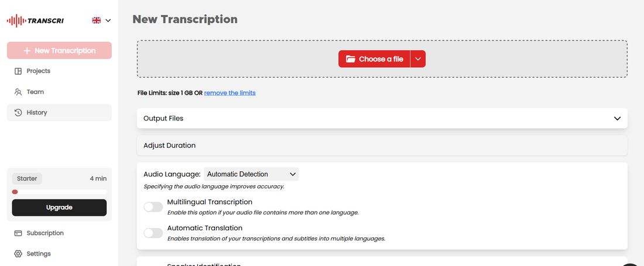Image resolution: width=644 pixels, height=266 pixels.
Task: Enable the Multilingual Transcription toggle
Action: click(153, 207)
